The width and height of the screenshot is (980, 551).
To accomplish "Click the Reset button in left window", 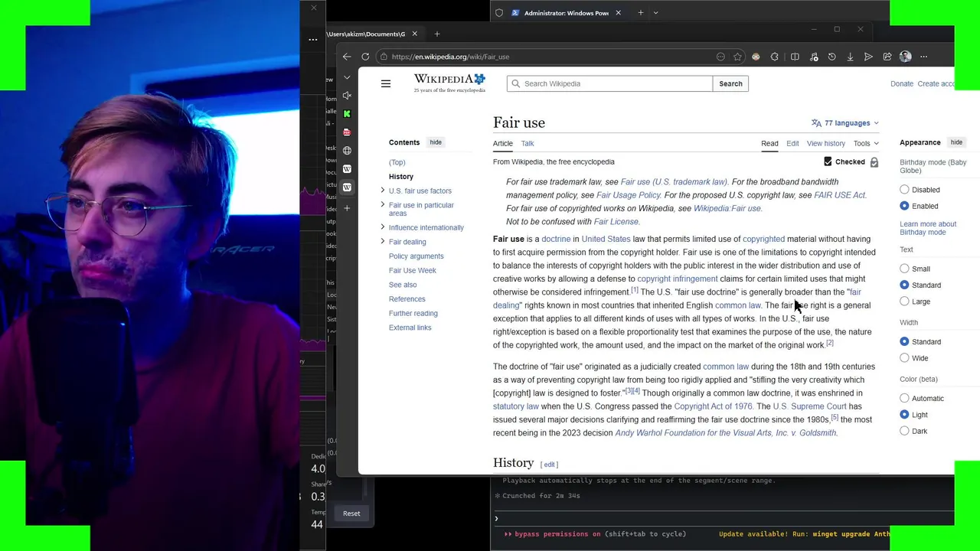I will pyautogui.click(x=351, y=514).
